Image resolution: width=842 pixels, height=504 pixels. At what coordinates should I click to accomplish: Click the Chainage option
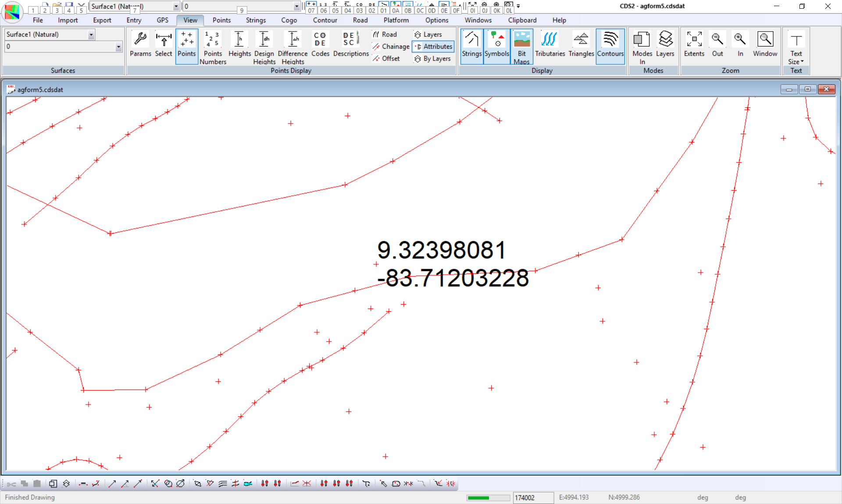[x=391, y=46]
